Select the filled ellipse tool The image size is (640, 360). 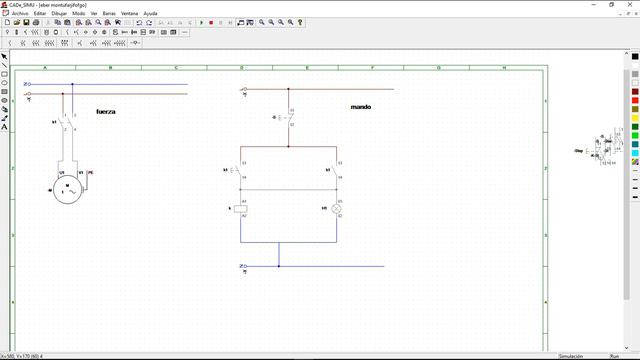(4, 100)
